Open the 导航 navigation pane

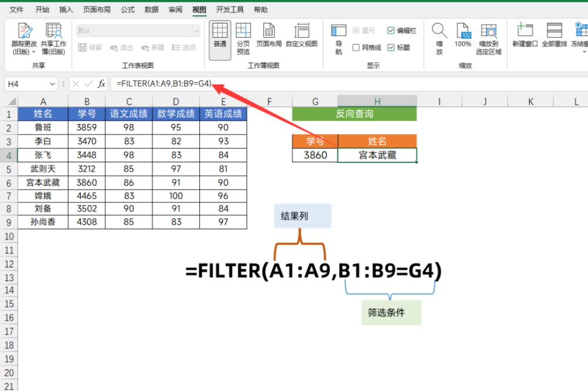pos(339,38)
